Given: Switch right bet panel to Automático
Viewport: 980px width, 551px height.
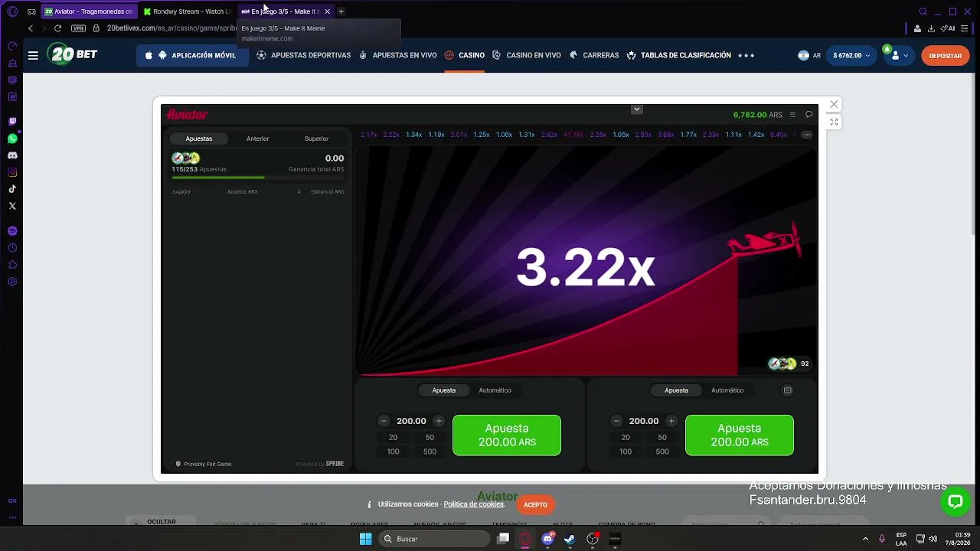Looking at the screenshot, I should (727, 390).
